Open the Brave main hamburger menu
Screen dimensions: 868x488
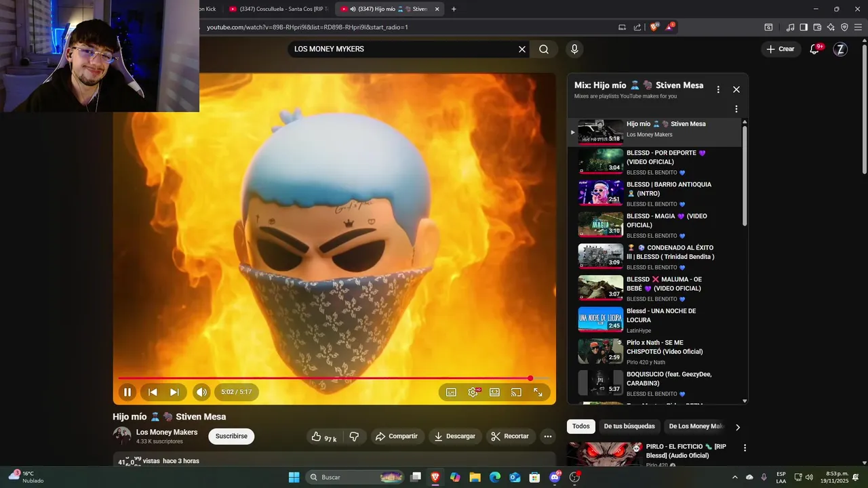click(x=858, y=27)
